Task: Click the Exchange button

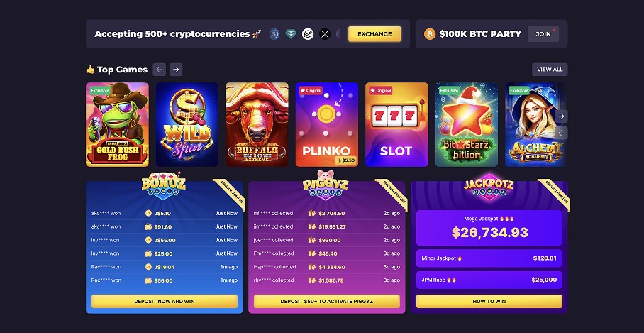Action: point(374,34)
